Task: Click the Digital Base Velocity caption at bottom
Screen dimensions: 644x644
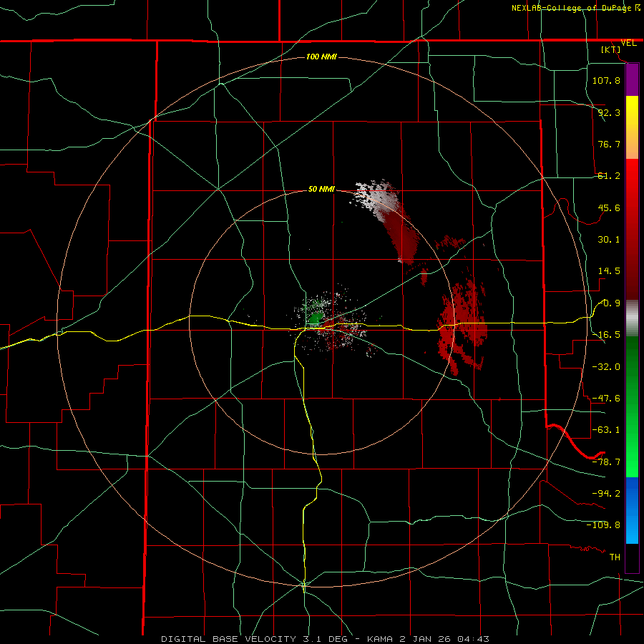Action: pyautogui.click(x=325, y=639)
